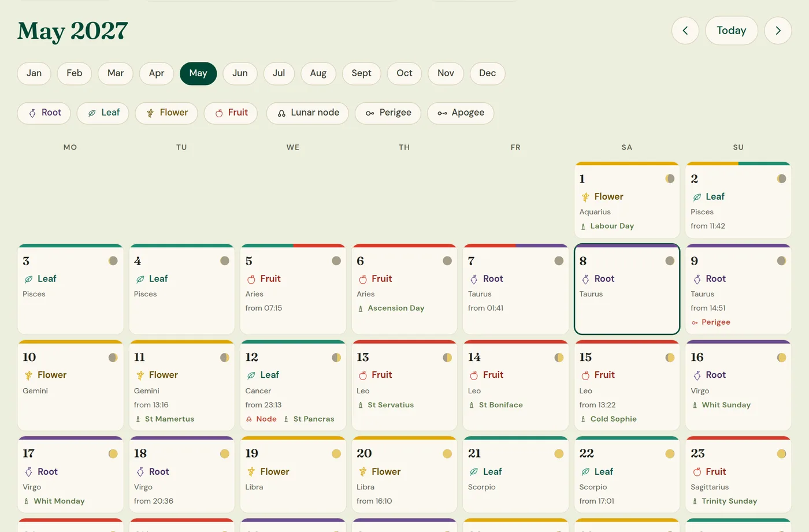Toggle the Flower day filter
Viewport: 809px width, 532px height.
(166, 113)
